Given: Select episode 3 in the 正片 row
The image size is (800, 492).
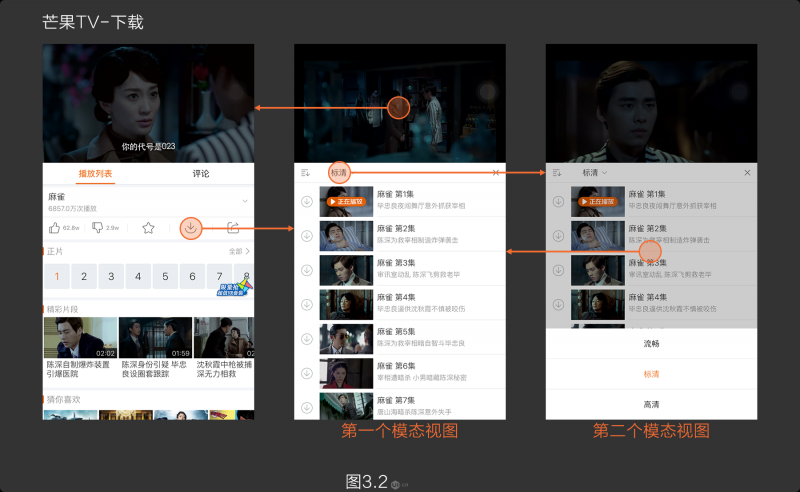Looking at the screenshot, I should [111, 277].
